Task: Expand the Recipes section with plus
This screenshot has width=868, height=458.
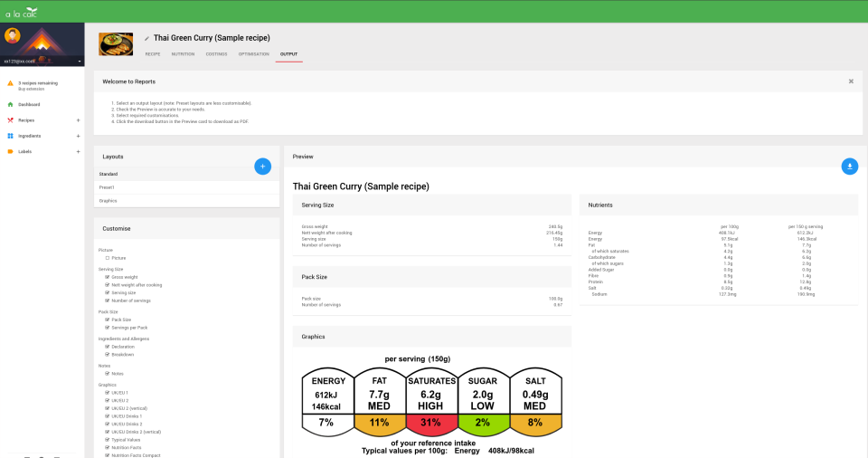Action: [x=78, y=120]
